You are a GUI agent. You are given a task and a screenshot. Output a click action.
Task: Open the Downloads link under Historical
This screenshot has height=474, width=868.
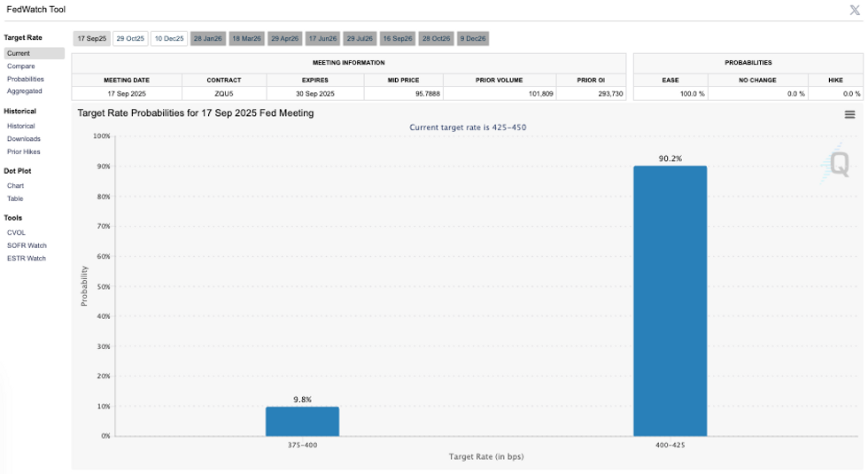click(24, 139)
